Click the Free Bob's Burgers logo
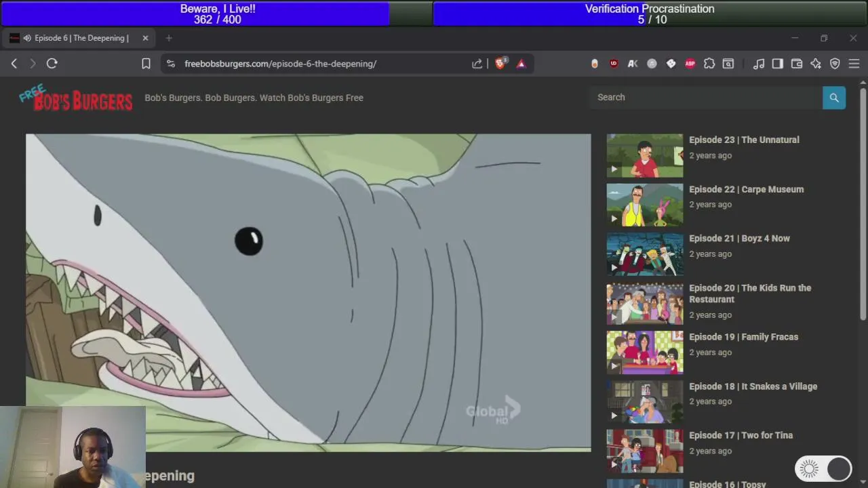The width and height of the screenshot is (868, 488). [x=76, y=98]
